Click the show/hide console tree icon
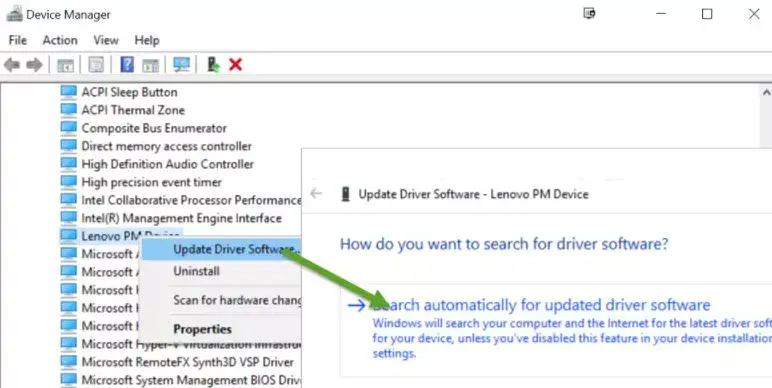 65,65
